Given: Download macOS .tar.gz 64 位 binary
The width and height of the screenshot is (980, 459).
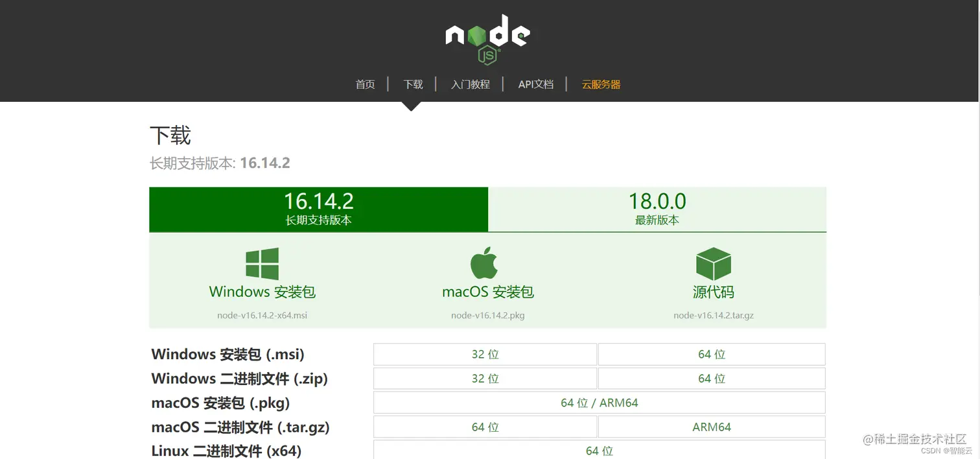Looking at the screenshot, I should tap(485, 427).
